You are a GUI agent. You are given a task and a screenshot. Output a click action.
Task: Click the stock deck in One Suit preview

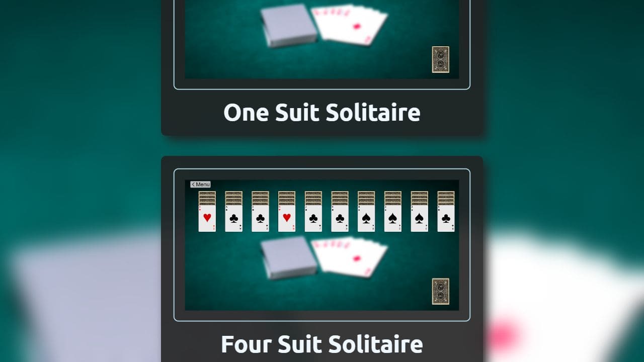440,60
